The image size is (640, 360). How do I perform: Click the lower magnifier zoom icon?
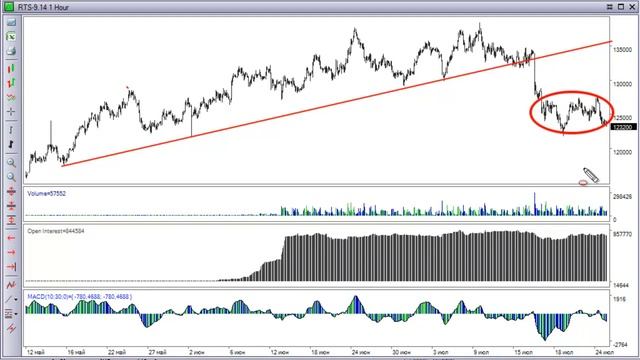click(x=11, y=177)
